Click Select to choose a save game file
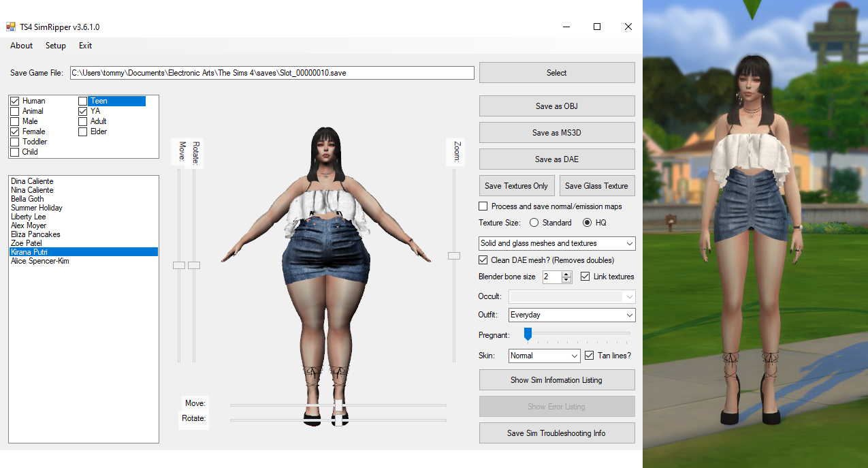The height and width of the screenshot is (468, 868). coord(556,72)
